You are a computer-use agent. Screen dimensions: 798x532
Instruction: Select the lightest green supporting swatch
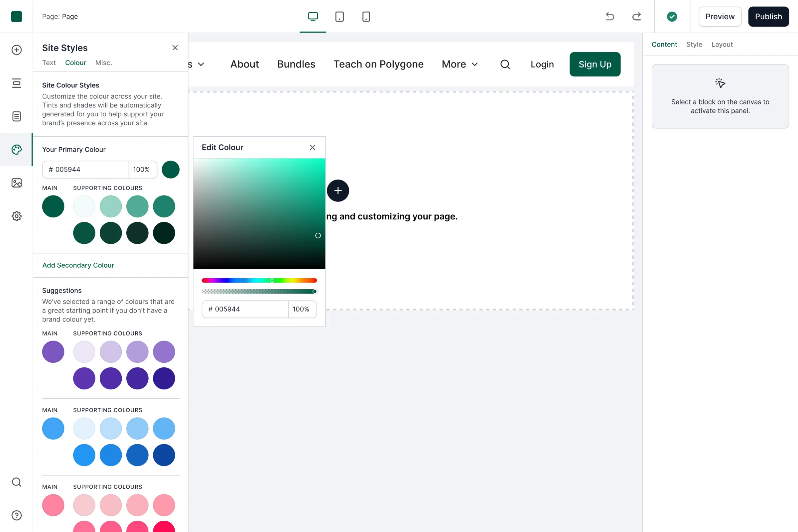point(84,206)
